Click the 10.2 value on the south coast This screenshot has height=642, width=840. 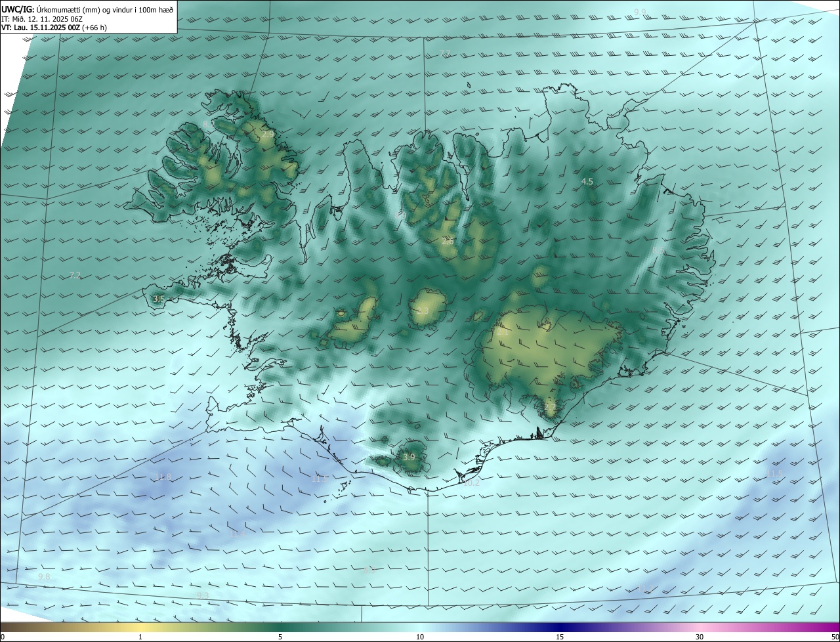pos(471,482)
